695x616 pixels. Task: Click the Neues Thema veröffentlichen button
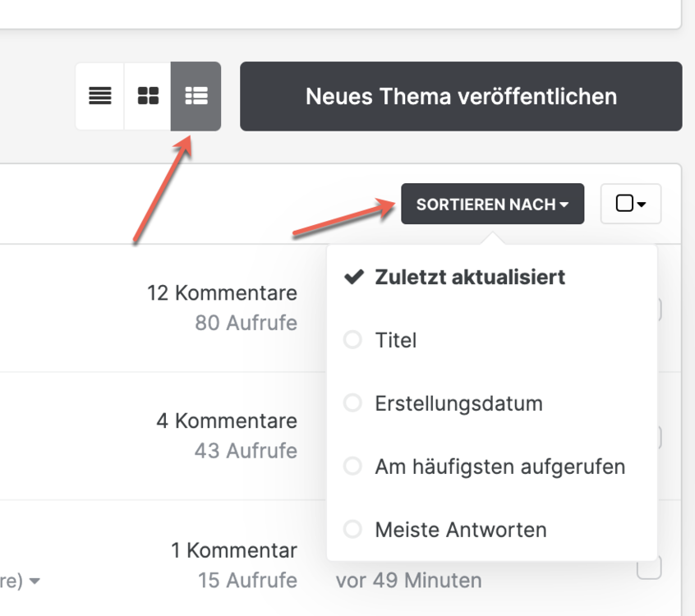(461, 96)
